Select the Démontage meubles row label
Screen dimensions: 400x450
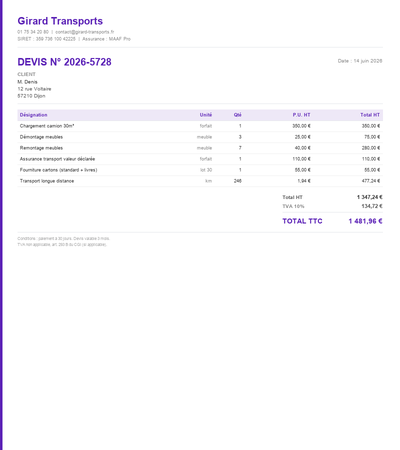tap(41, 137)
